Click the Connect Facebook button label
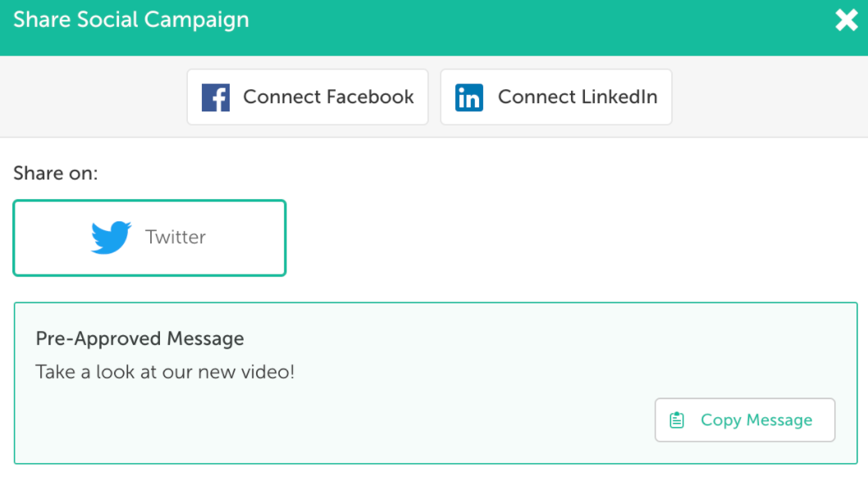The image size is (868, 482). (327, 97)
